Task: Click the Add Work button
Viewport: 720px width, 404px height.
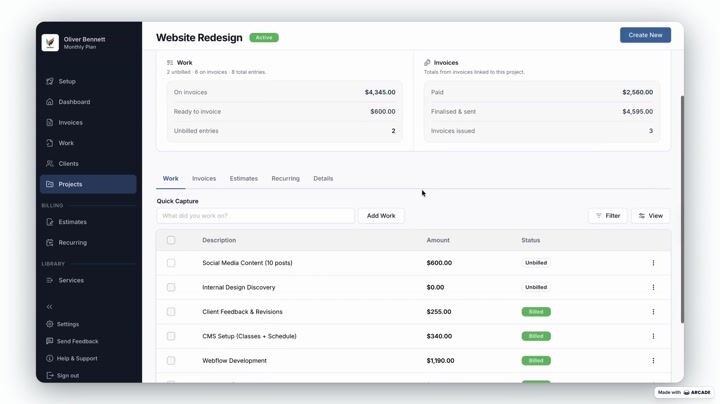Action: pyautogui.click(x=381, y=216)
